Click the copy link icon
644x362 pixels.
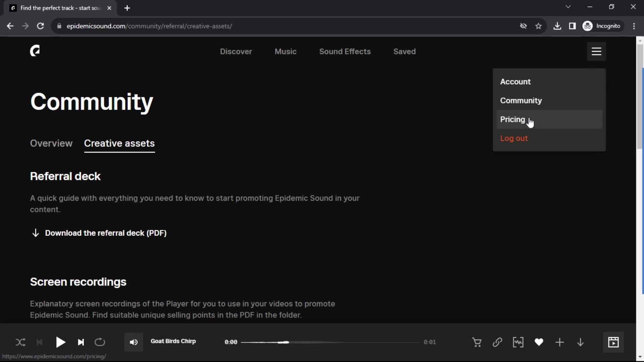click(498, 342)
